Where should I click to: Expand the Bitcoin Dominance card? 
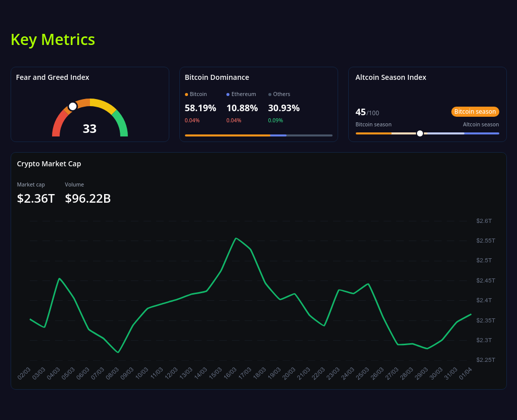point(217,77)
